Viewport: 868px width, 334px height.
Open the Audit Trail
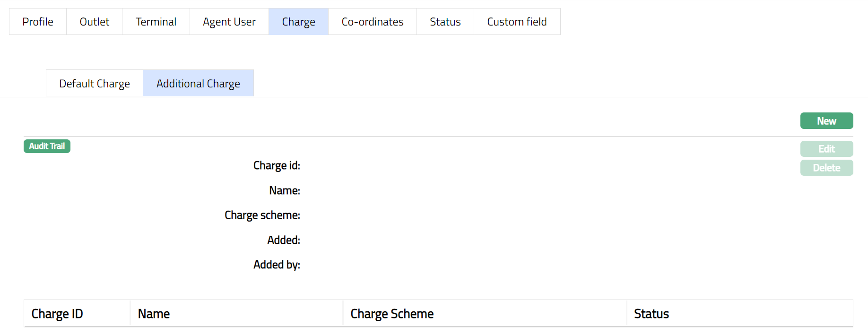47,146
